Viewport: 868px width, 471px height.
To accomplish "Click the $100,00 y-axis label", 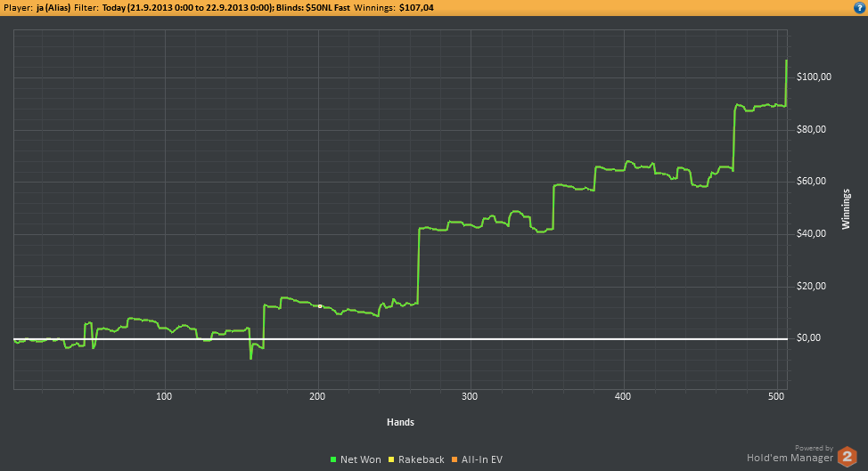I will (814, 77).
